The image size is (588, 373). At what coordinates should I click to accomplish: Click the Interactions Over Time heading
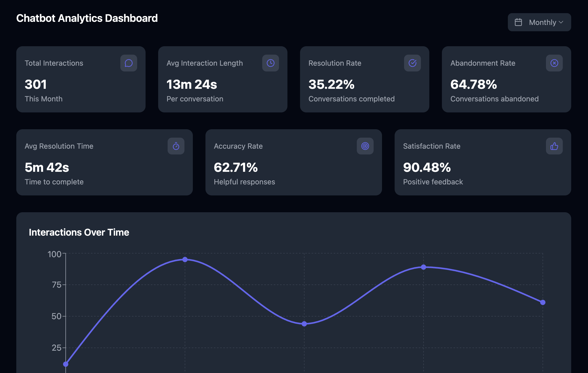pos(79,232)
